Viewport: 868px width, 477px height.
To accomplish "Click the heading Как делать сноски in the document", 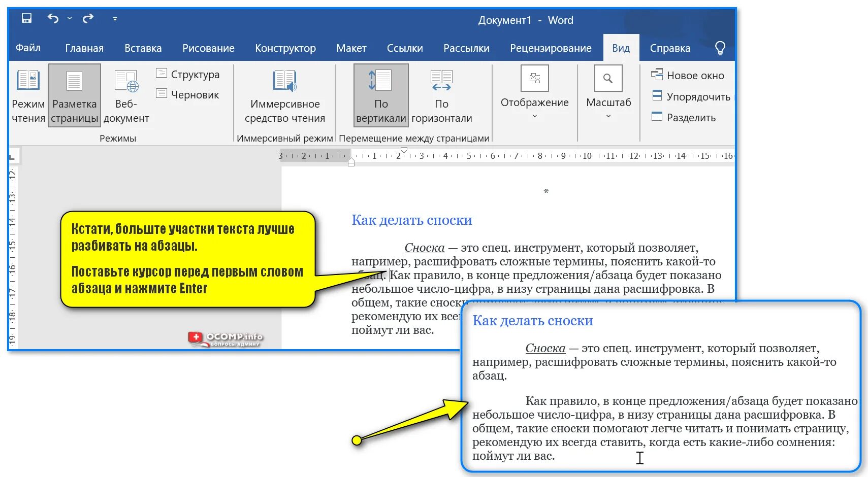I will tap(412, 220).
